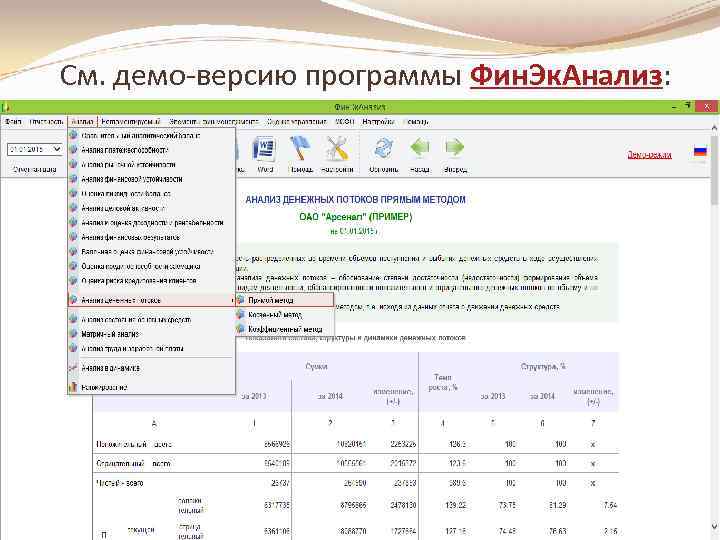The width and height of the screenshot is (720, 540).
Task: Click the globe icon beside Прямой метод
Action: click(240, 300)
